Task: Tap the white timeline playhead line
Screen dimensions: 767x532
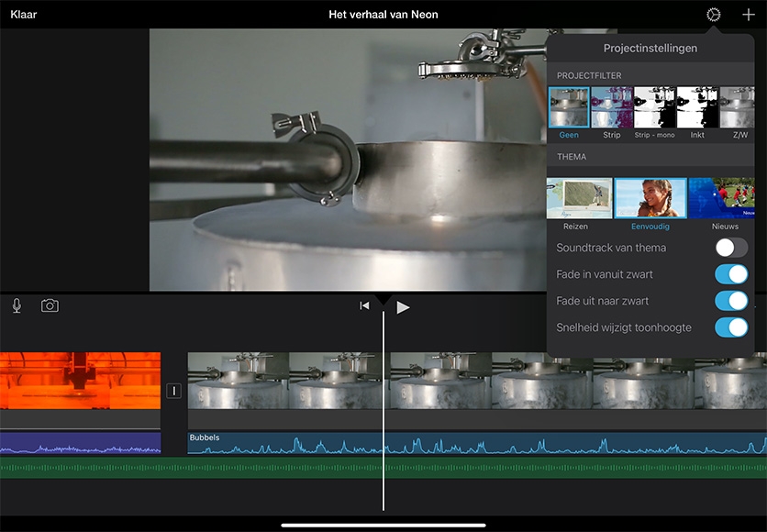Action: tap(383, 411)
